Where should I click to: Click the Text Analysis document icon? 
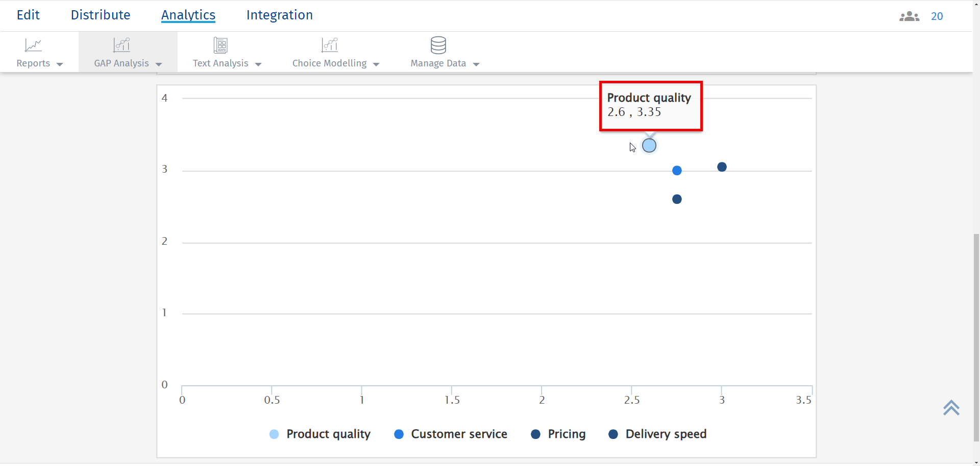[220, 45]
